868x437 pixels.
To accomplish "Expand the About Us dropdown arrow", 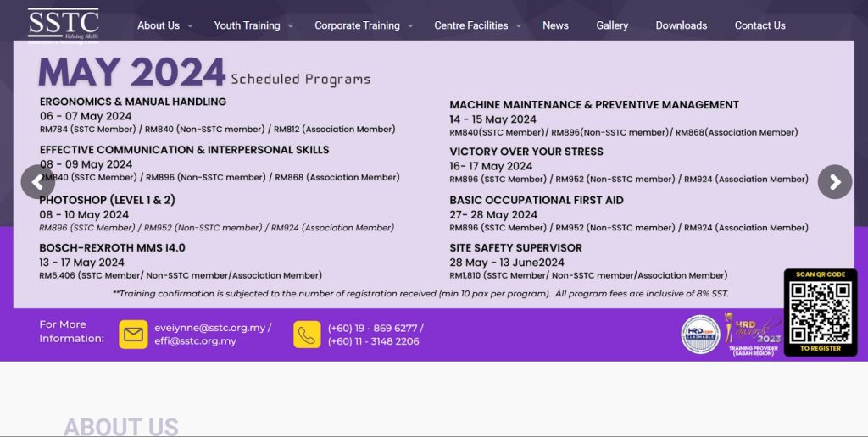I will tap(191, 26).
